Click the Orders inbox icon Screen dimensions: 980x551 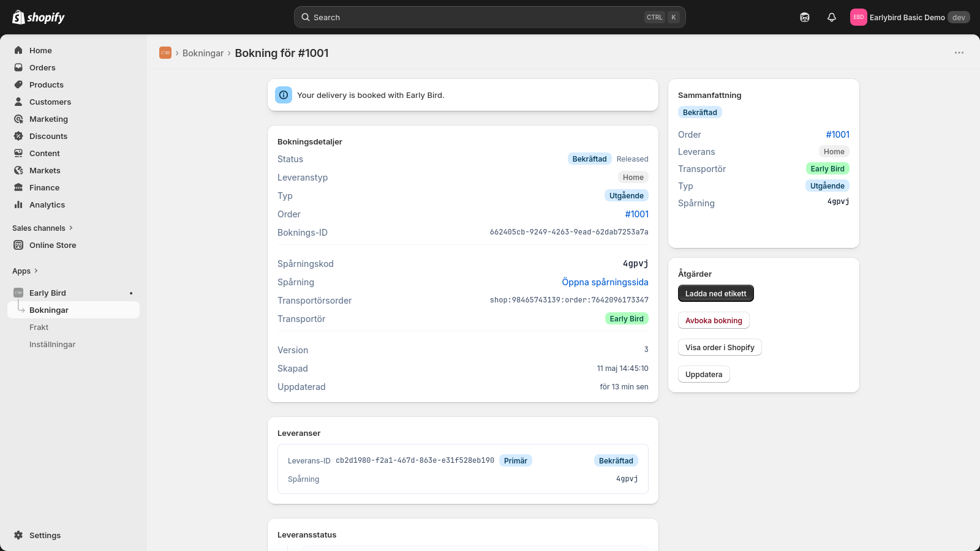coord(18,67)
